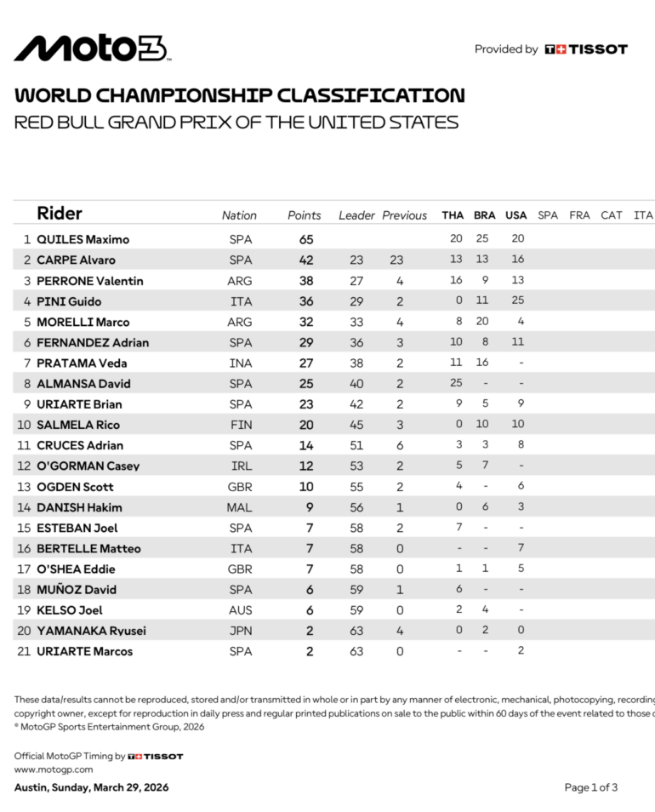Click Quiles' 65 points total
The image size is (655, 812).
(x=306, y=240)
